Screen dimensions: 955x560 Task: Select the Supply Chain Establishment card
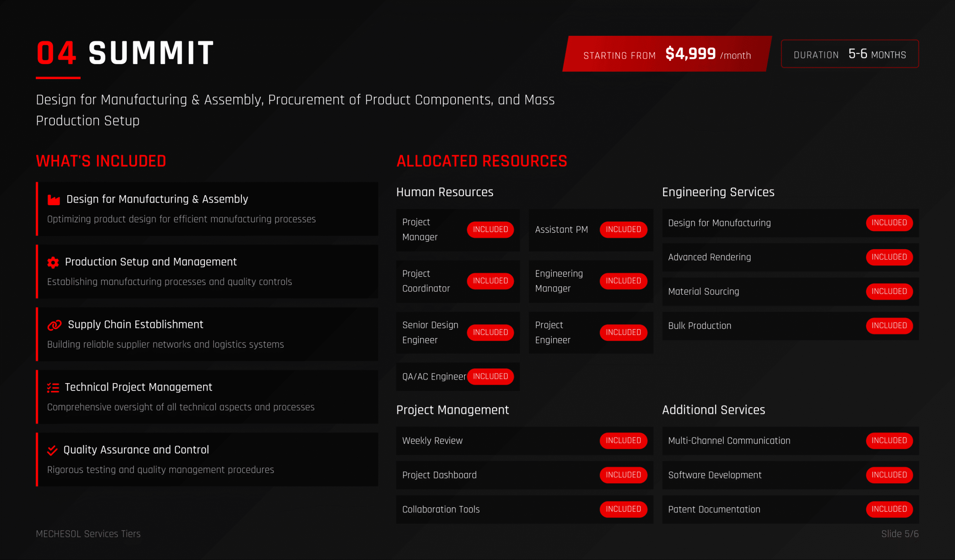tap(207, 334)
